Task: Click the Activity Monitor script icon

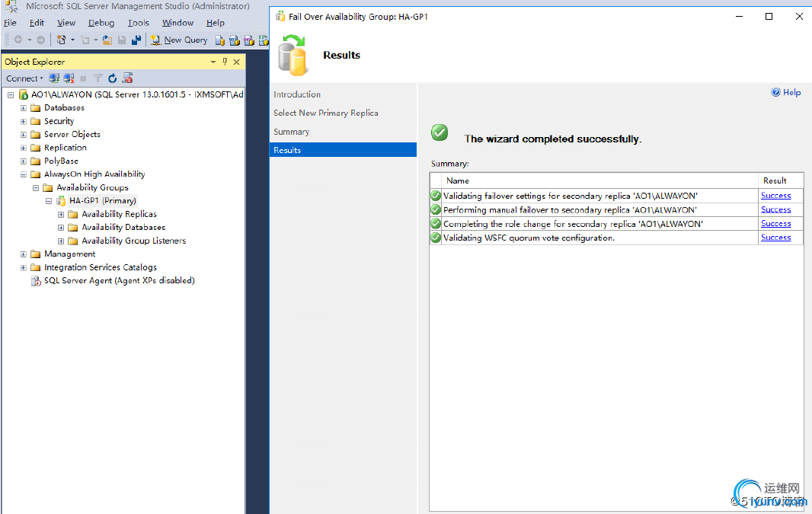Action: coord(127,78)
